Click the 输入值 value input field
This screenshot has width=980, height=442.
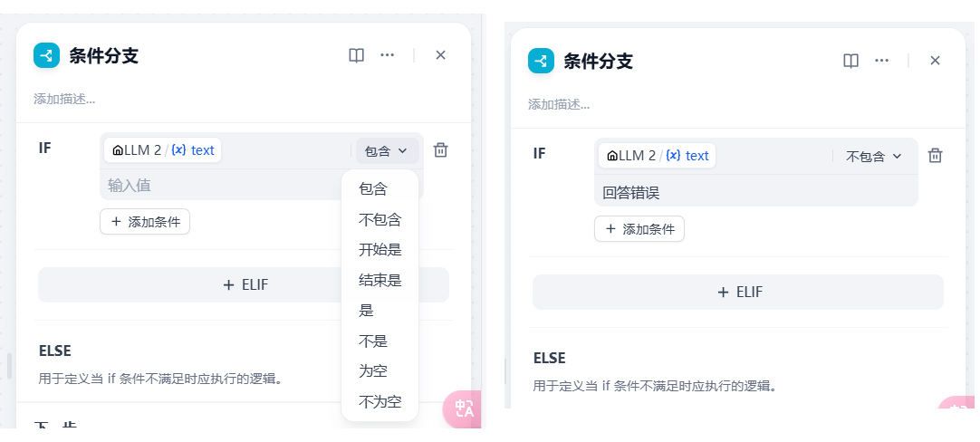[x=217, y=186]
